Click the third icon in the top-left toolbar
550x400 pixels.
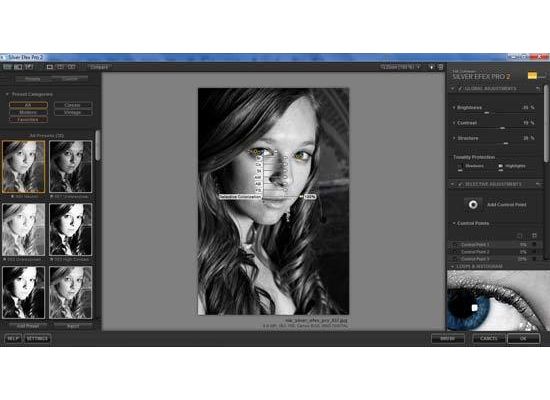click(x=29, y=67)
